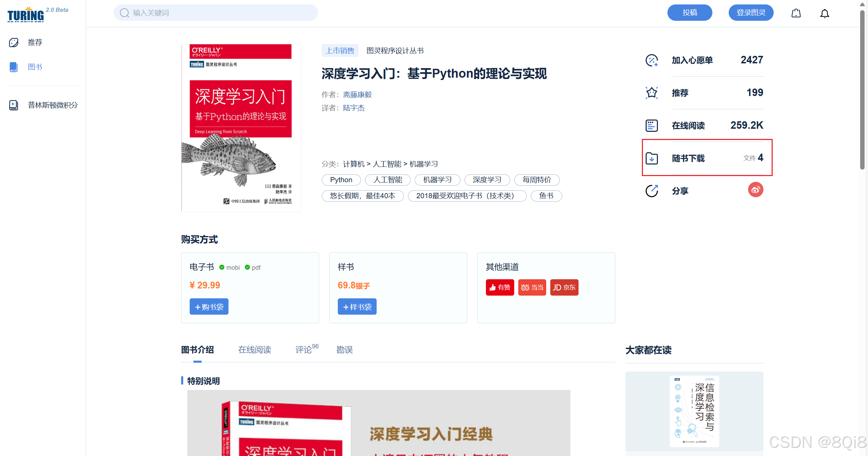Switch to 在线阅读 tab
868x456 pixels.
(x=254, y=350)
